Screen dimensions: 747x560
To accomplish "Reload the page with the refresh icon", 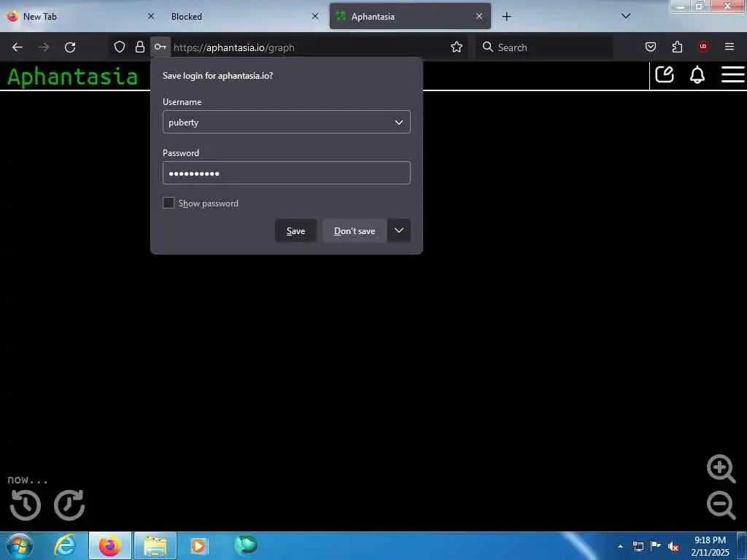I will coord(70,47).
